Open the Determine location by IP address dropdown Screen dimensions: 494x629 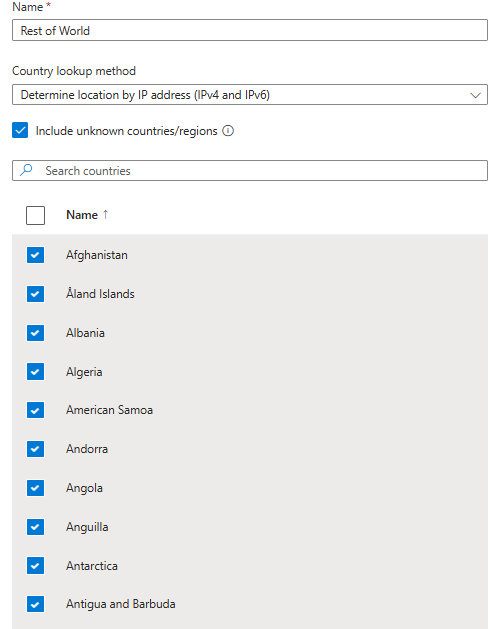(250, 95)
